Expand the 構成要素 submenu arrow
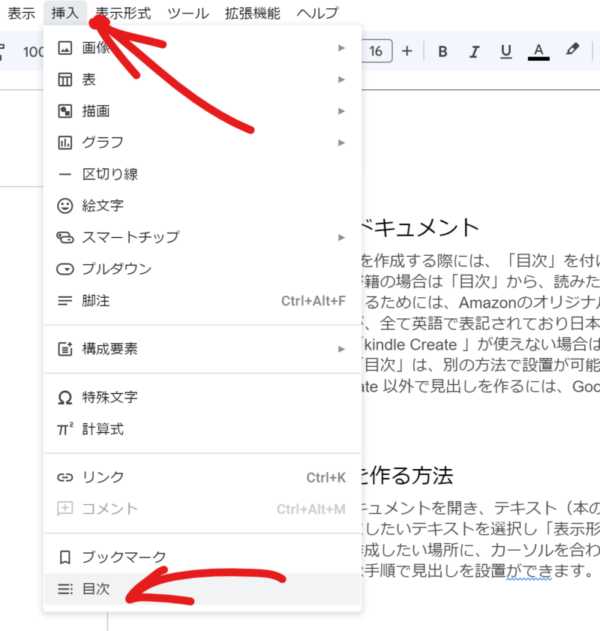The image size is (600, 631). (341, 349)
